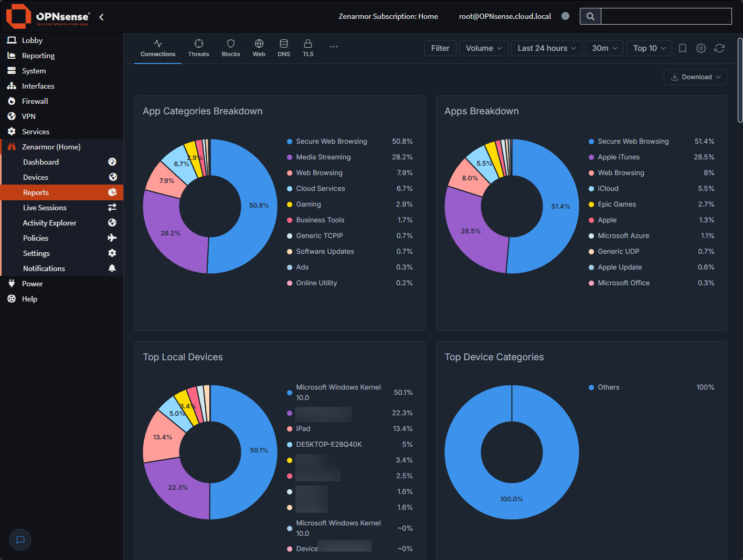Refresh the report data

click(x=719, y=48)
